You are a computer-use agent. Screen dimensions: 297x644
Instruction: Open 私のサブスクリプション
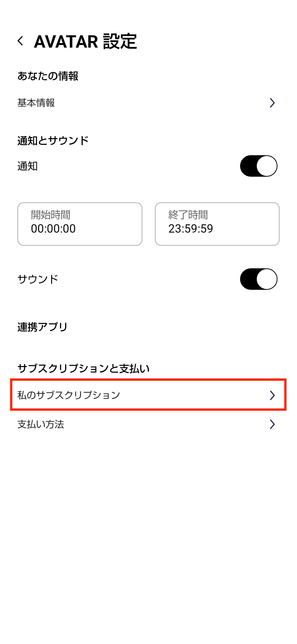pyautogui.click(x=69, y=395)
